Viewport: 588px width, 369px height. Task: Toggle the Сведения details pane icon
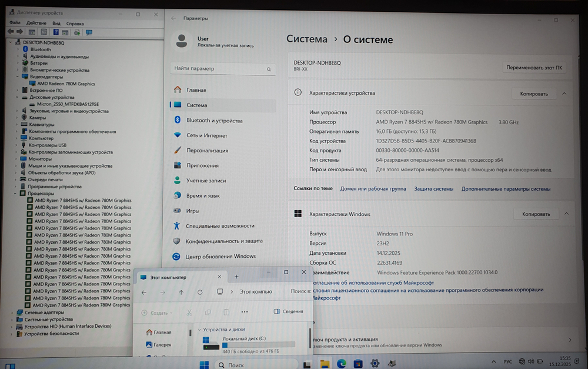(x=277, y=312)
